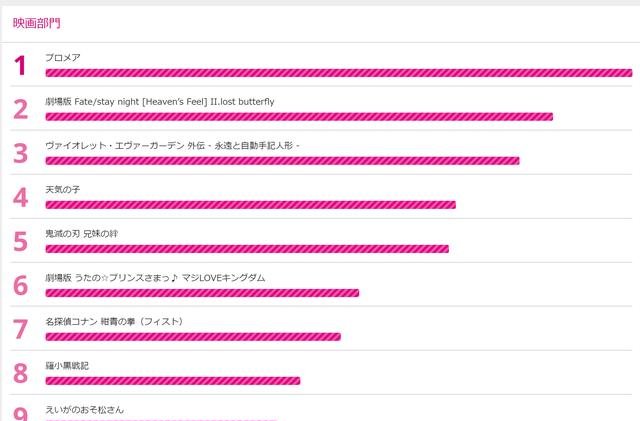
Task: Select the Fate/stay night Heaven's Feel title
Action: point(159,102)
